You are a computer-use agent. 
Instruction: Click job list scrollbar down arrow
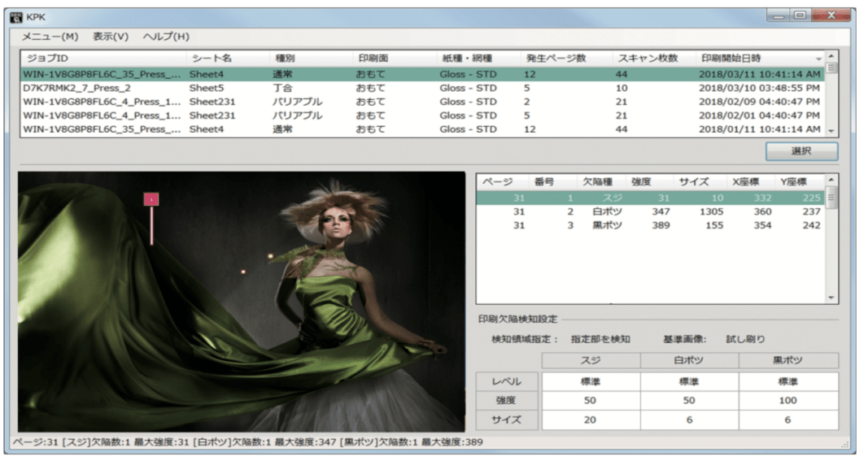pyautogui.click(x=831, y=131)
